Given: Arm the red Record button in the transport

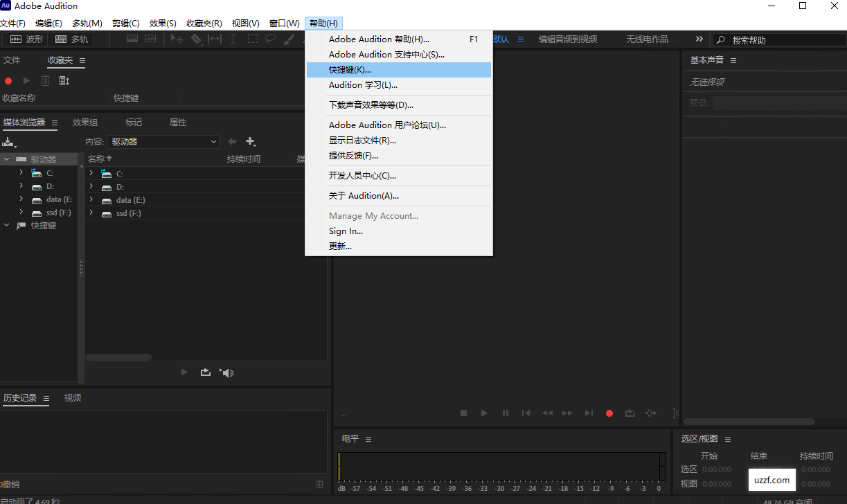Looking at the screenshot, I should pyautogui.click(x=609, y=413).
